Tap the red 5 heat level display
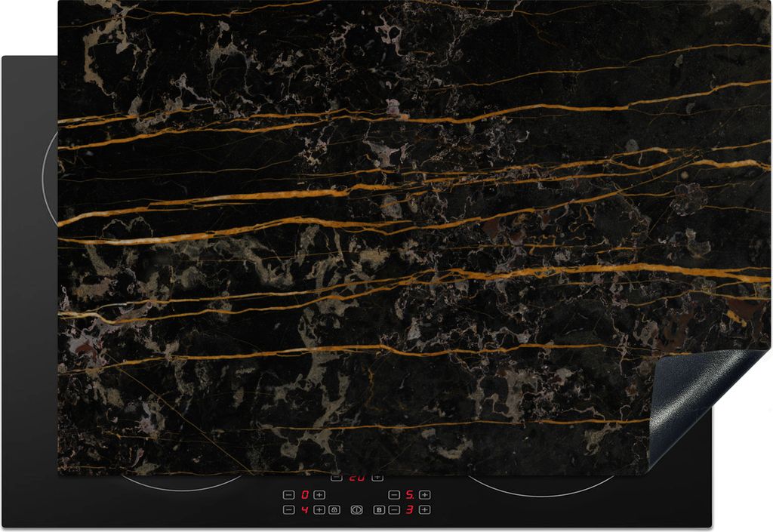773x532 pixels. 409,495
